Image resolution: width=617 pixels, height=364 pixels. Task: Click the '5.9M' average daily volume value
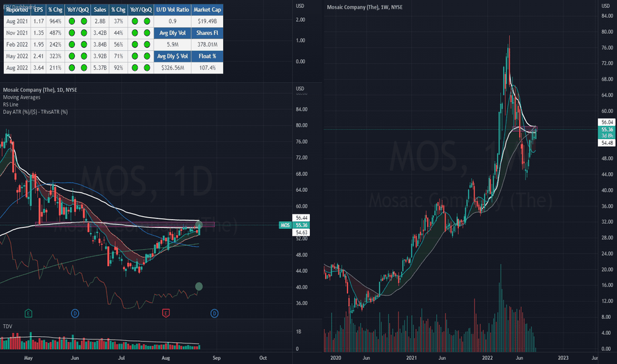(x=172, y=44)
